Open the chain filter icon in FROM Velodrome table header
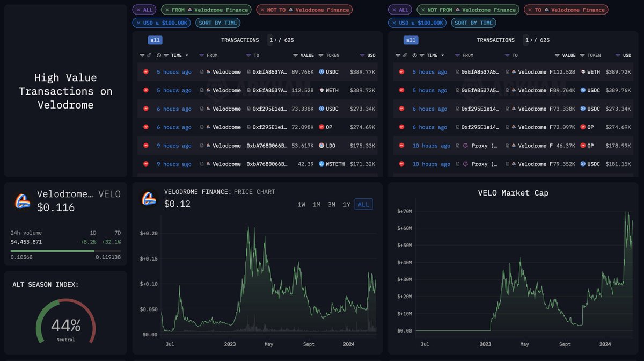The image size is (644, 361). point(142,55)
